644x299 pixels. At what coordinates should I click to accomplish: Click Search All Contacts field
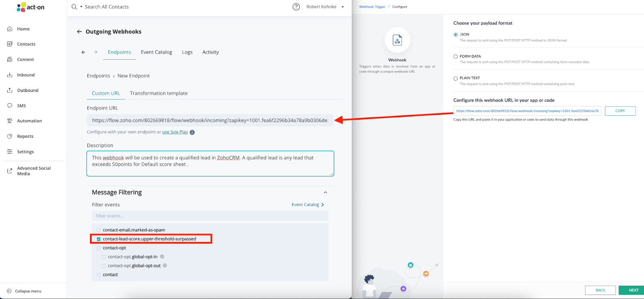[x=107, y=7]
